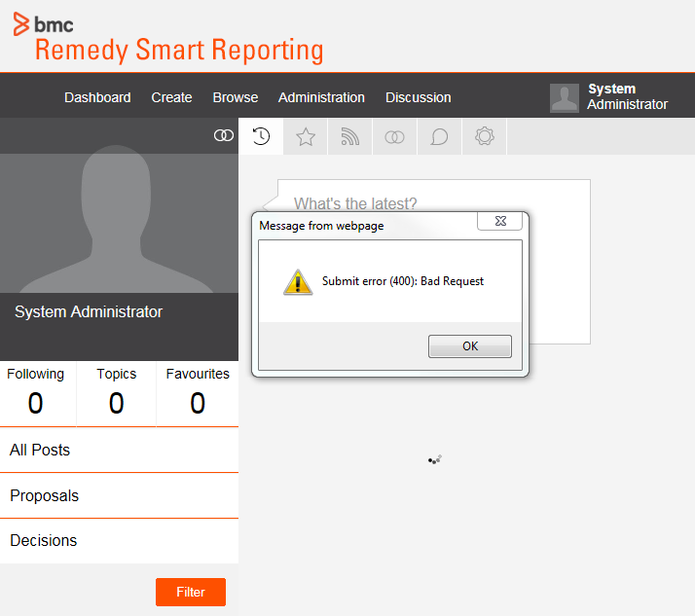Click the Remedy Smart Reporting title
The width and height of the screenshot is (695, 616).
[179, 50]
